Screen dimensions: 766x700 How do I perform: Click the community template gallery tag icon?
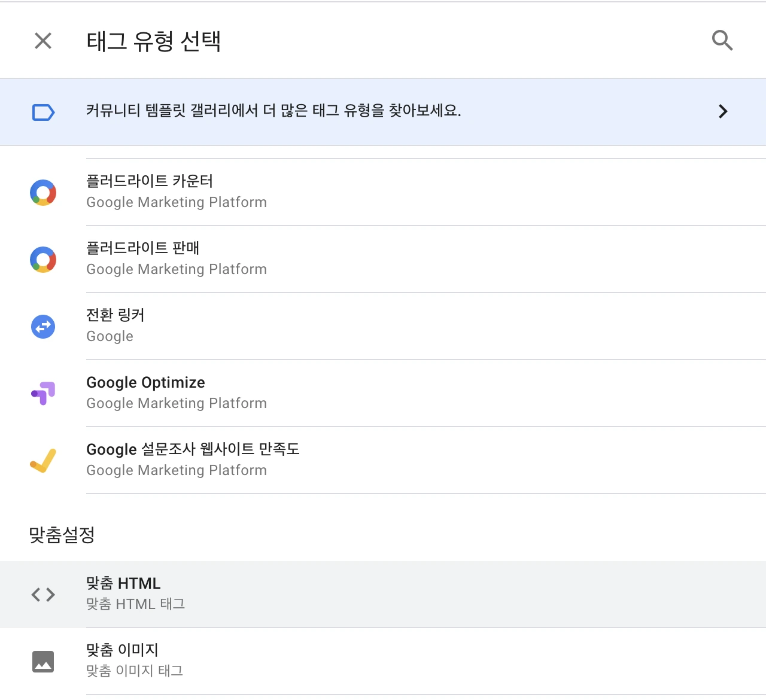click(43, 112)
